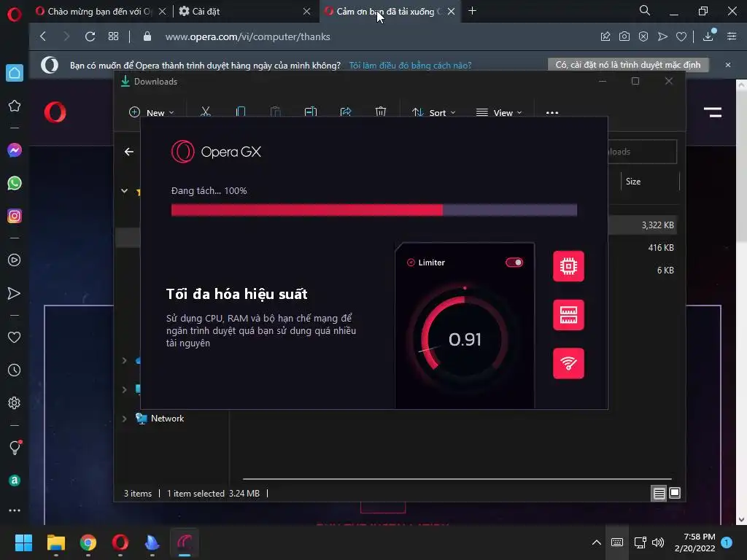The image size is (747, 560).
Task: Search tabs with the magnifier icon
Action: (x=645, y=10)
